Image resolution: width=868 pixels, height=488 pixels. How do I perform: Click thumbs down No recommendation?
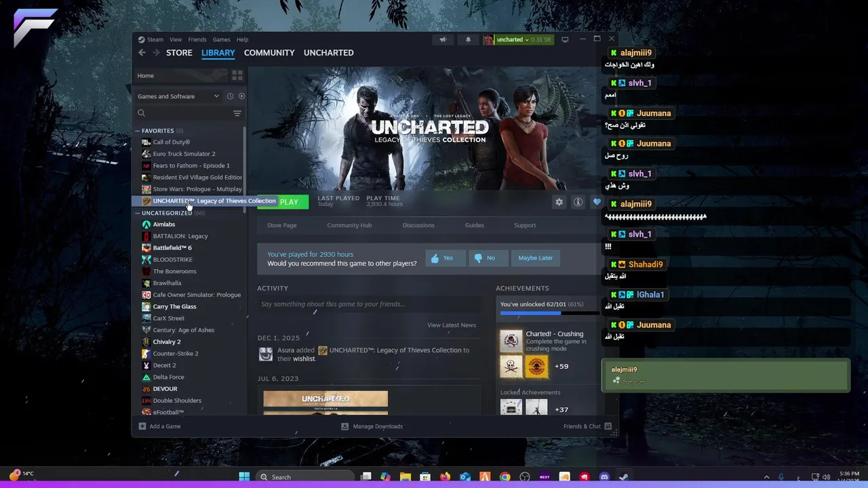pos(488,258)
